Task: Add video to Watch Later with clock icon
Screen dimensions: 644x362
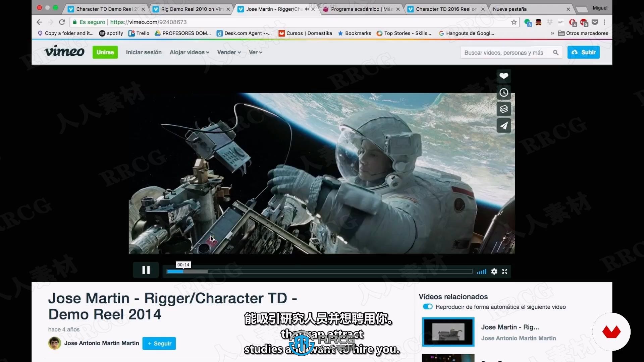Action: [x=503, y=93]
